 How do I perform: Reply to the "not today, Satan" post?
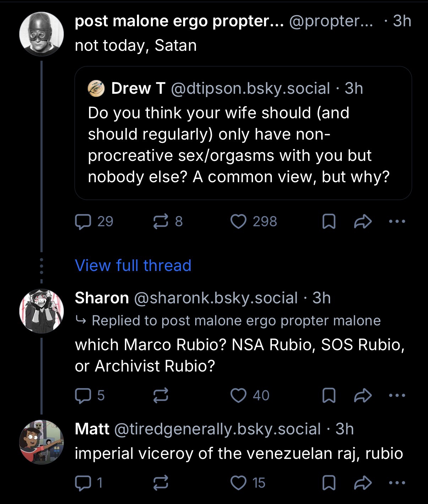point(83,222)
